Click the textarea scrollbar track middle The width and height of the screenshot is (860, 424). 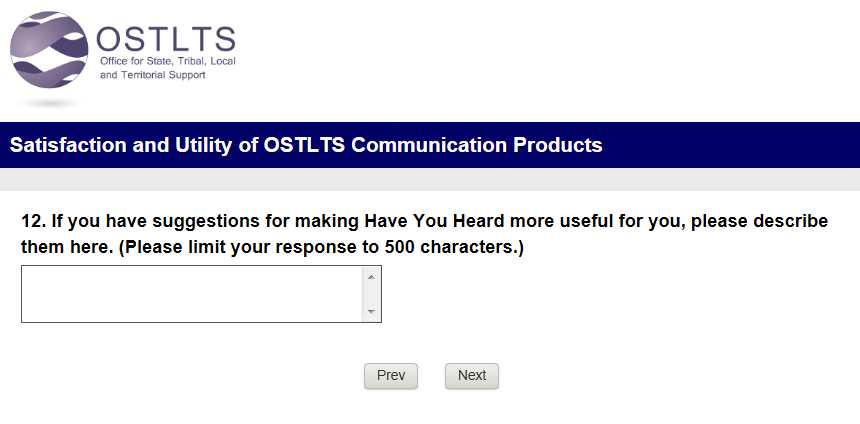pyautogui.click(x=371, y=294)
